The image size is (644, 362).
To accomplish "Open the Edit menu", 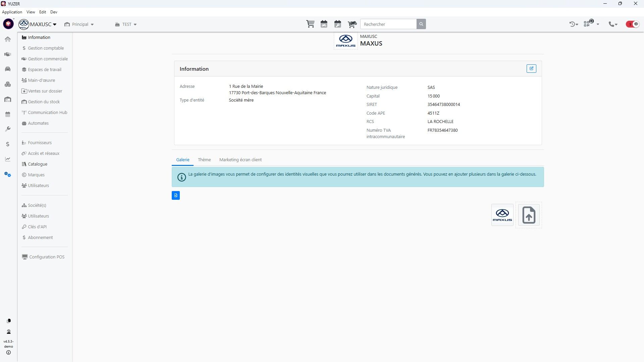I will click(42, 12).
